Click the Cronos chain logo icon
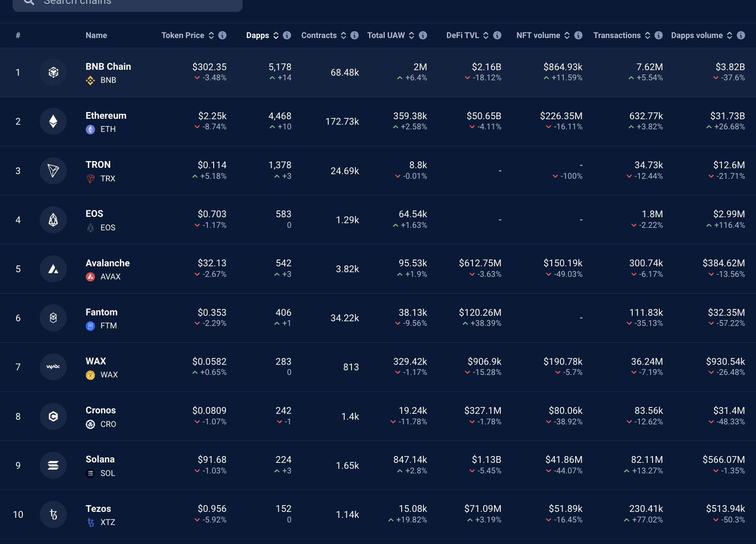The height and width of the screenshot is (544, 756). click(x=53, y=416)
